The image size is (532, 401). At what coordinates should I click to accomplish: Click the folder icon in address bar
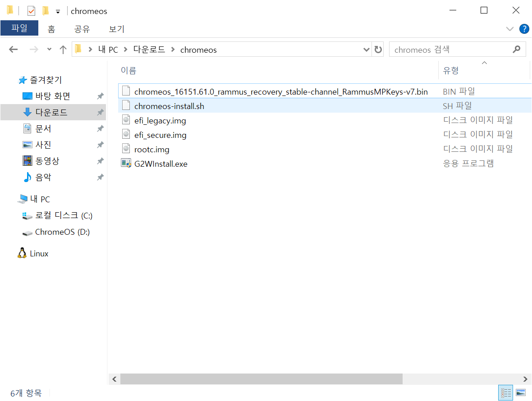point(78,49)
